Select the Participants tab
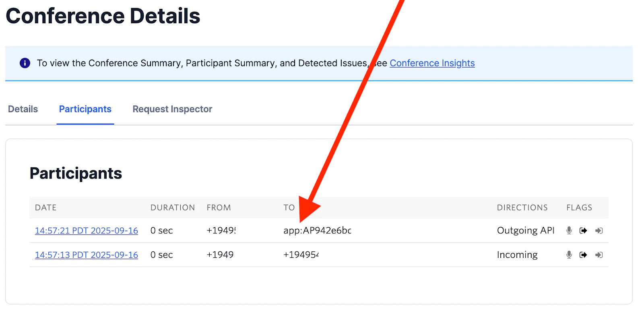Image resolution: width=644 pixels, height=317 pixels. [x=85, y=109]
